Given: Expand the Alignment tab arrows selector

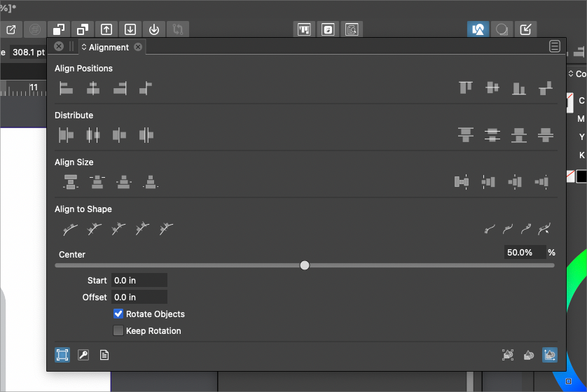Looking at the screenshot, I should click(x=84, y=48).
